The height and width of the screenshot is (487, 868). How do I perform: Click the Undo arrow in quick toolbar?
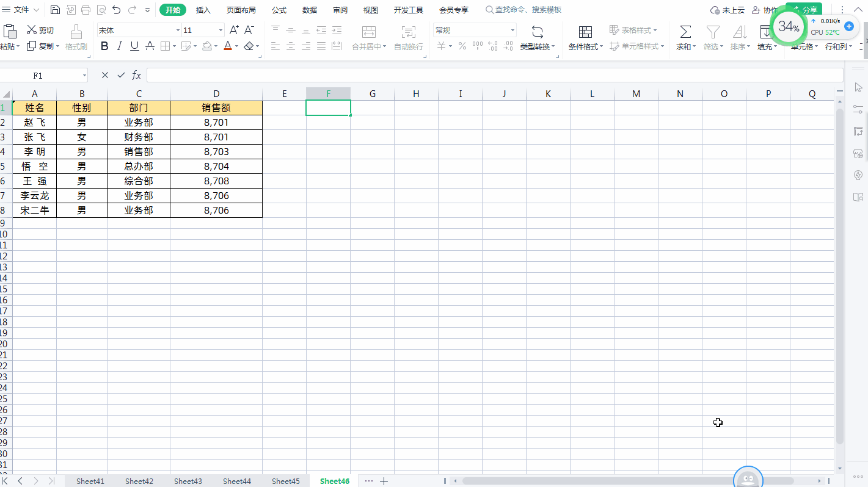coord(117,10)
